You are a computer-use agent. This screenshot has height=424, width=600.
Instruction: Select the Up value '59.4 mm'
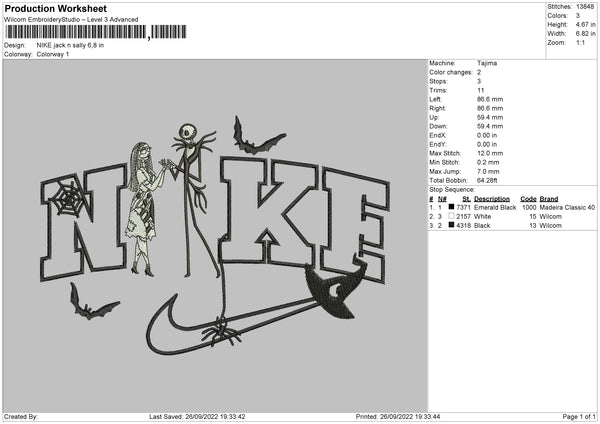pos(490,117)
